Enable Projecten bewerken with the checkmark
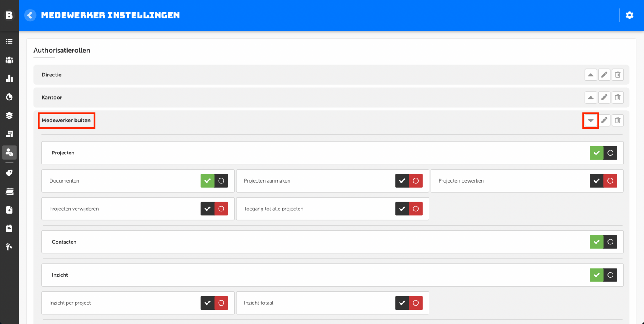Image resolution: width=644 pixels, height=324 pixels. coord(597,181)
